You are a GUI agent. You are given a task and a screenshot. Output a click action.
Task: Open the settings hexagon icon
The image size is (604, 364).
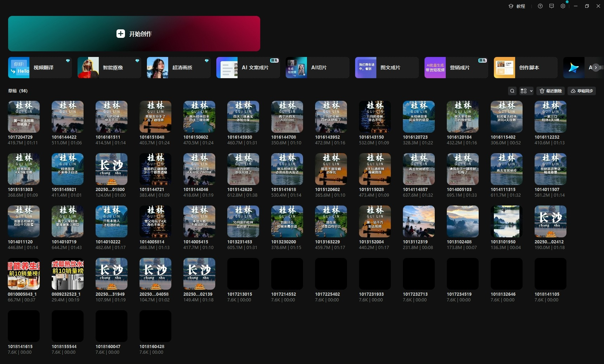pyautogui.click(x=563, y=6)
